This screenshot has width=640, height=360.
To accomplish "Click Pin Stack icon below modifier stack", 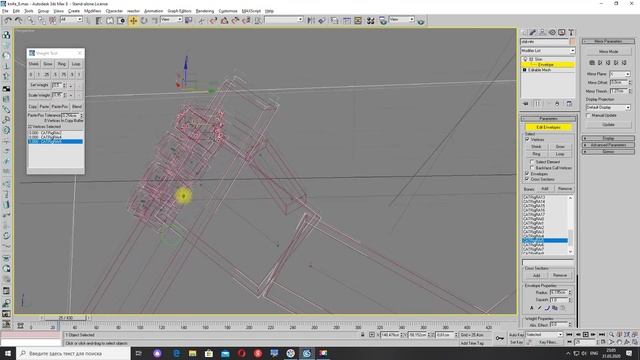I will (x=526, y=104).
